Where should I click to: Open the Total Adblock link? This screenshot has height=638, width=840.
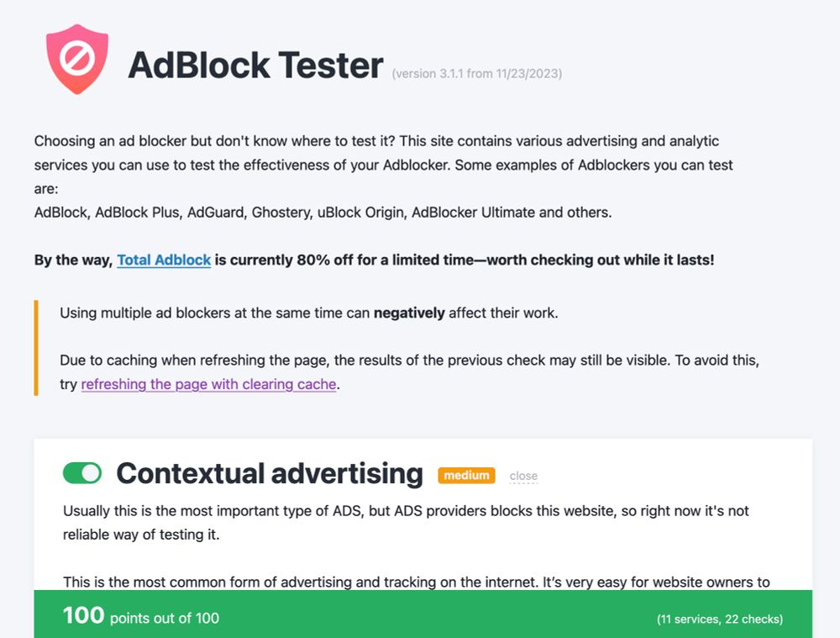(x=164, y=260)
